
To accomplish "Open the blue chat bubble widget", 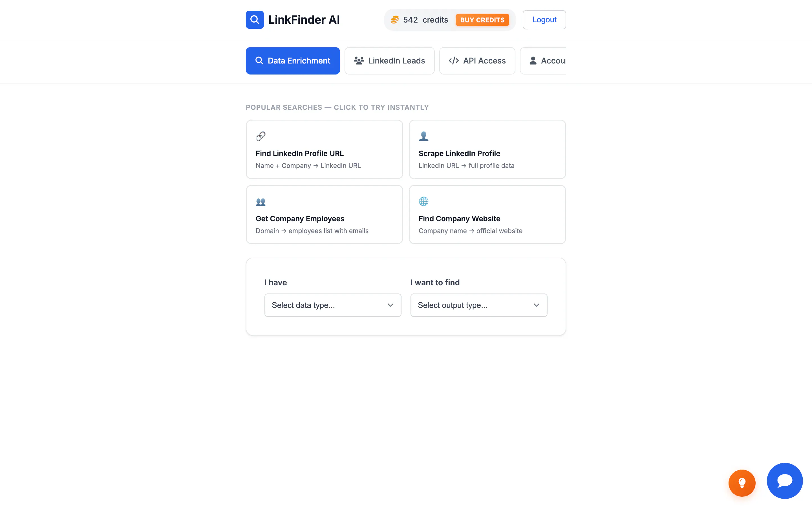I will 784,481.
